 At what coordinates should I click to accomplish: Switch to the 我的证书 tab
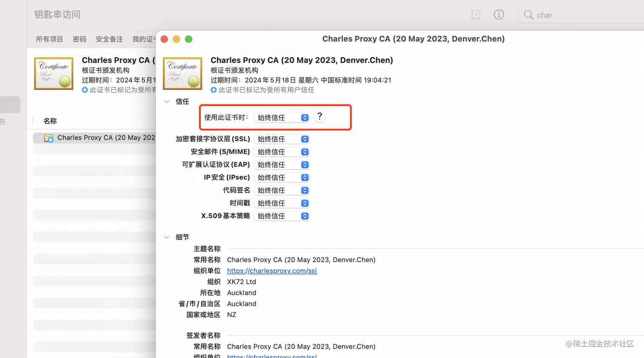pos(144,39)
